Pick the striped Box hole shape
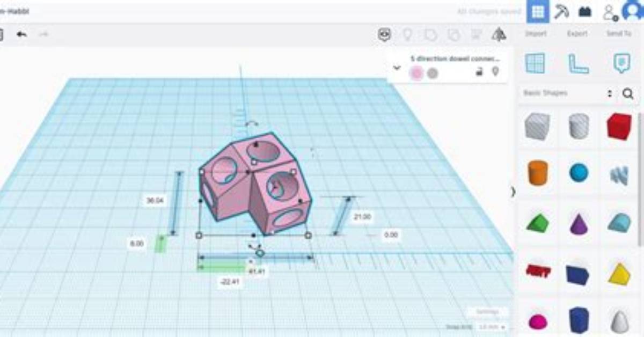Viewport: 644px width, 337px height. click(x=537, y=127)
